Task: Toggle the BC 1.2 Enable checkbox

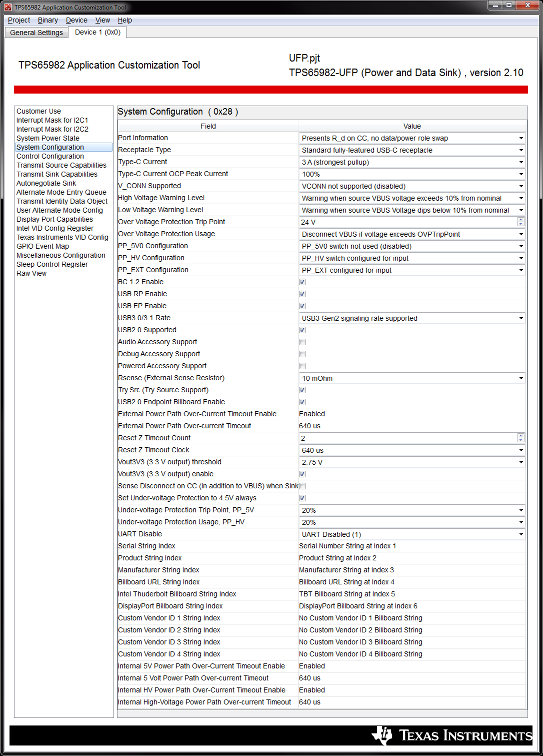Action: pos(302,282)
